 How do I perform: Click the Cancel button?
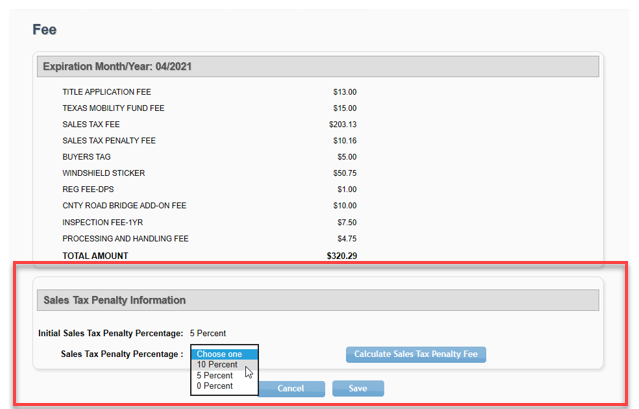pos(291,388)
